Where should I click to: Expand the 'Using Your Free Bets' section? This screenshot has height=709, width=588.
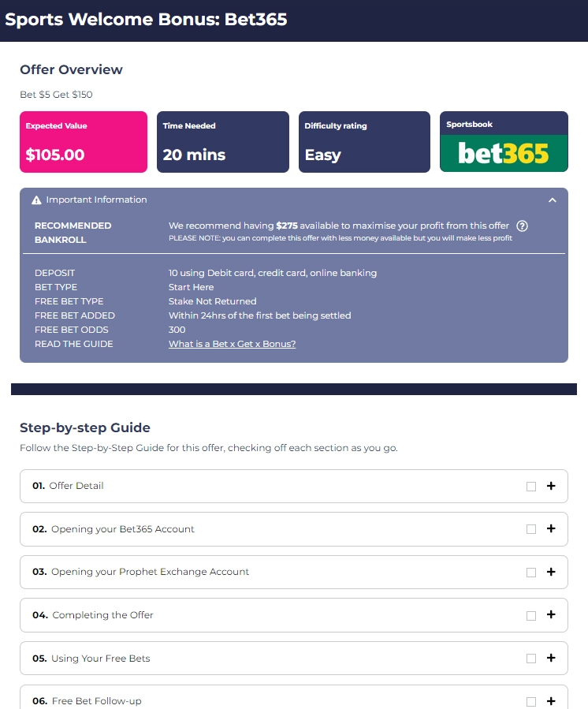tap(551, 658)
